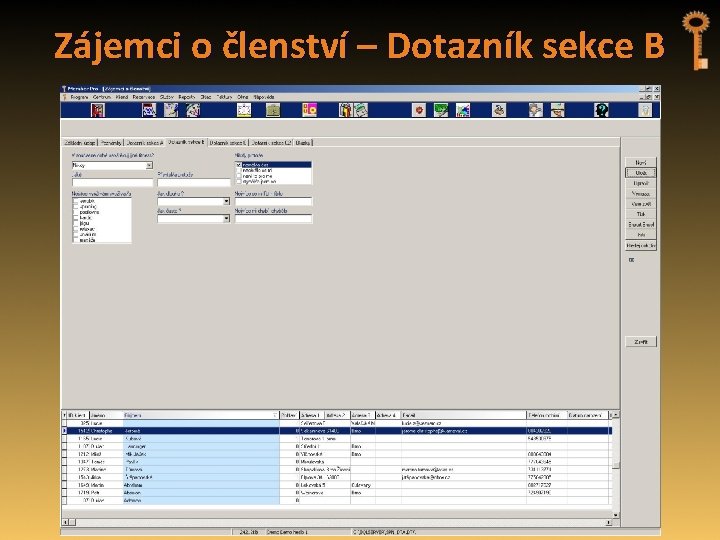The height and width of the screenshot is (540, 720).
Task: Click the table's horizontal scrollbar left arrow
Action: (x=65, y=522)
